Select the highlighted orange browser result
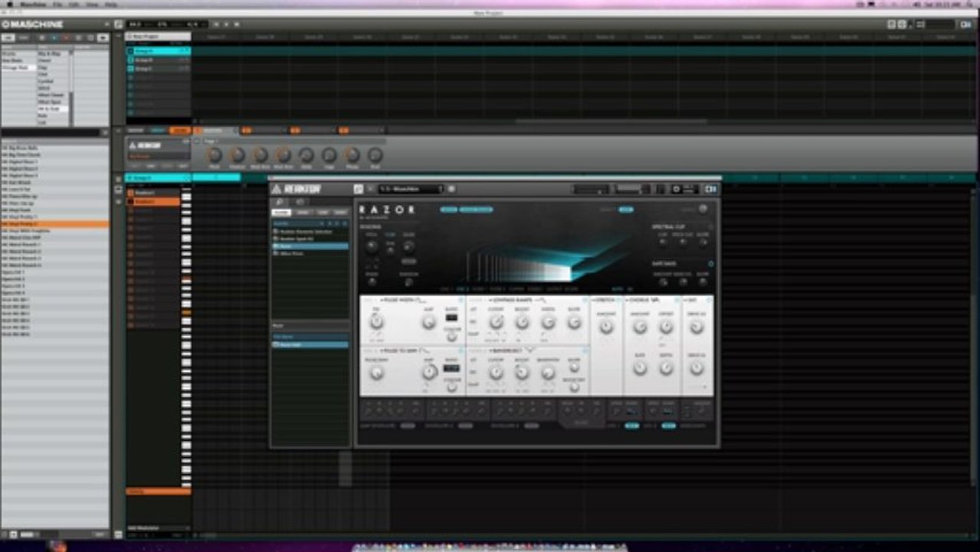The width and height of the screenshot is (980, 552). tap(54, 224)
